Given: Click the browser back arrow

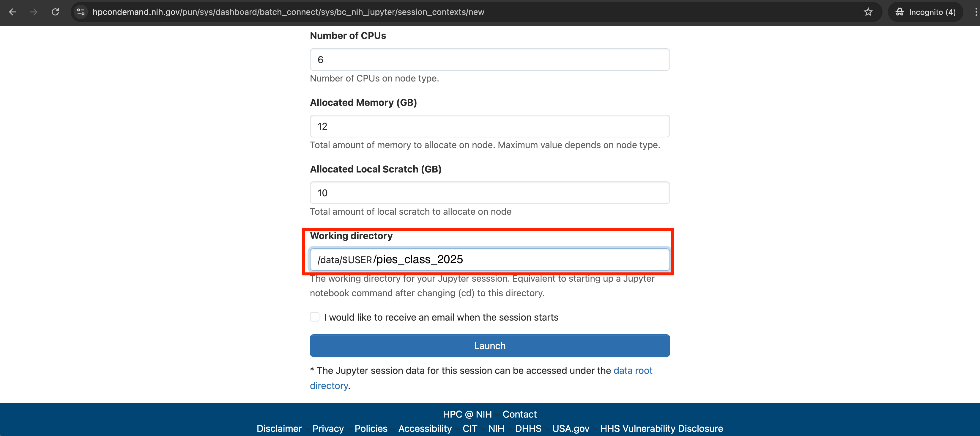Looking at the screenshot, I should pyautogui.click(x=12, y=12).
